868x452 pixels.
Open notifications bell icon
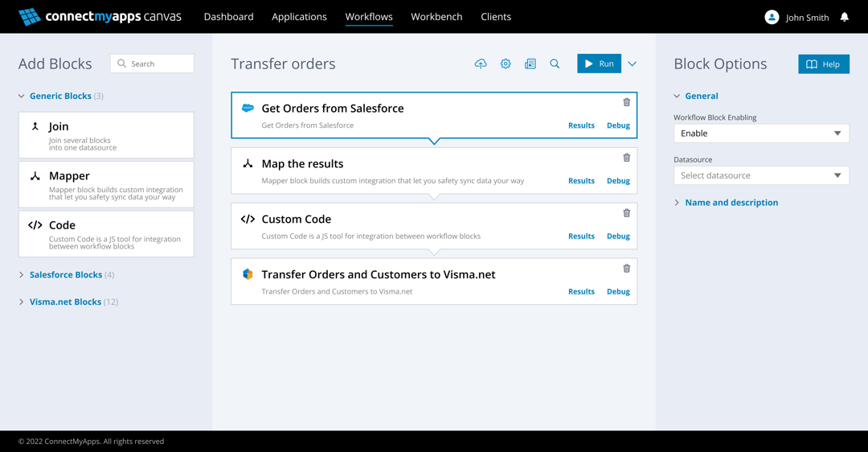845,17
